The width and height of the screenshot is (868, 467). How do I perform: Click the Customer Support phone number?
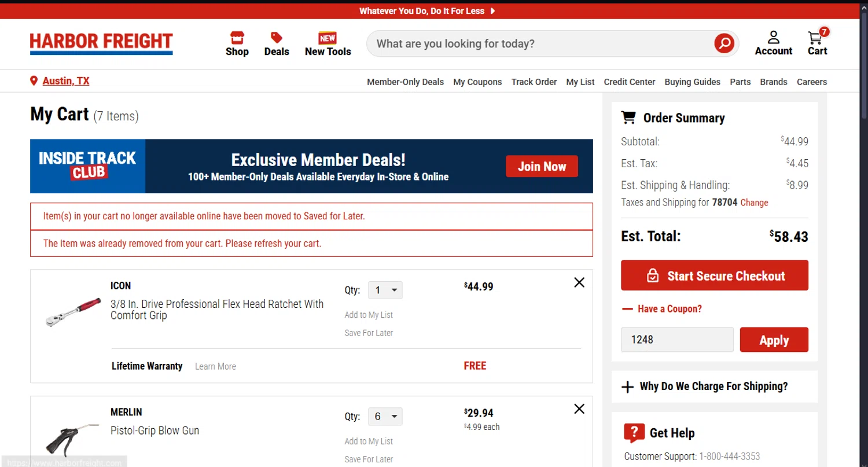click(729, 456)
